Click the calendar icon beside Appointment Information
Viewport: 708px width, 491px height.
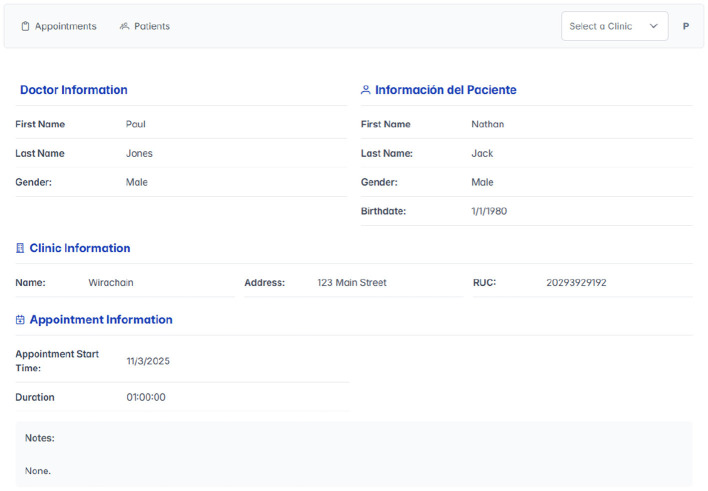[20, 320]
